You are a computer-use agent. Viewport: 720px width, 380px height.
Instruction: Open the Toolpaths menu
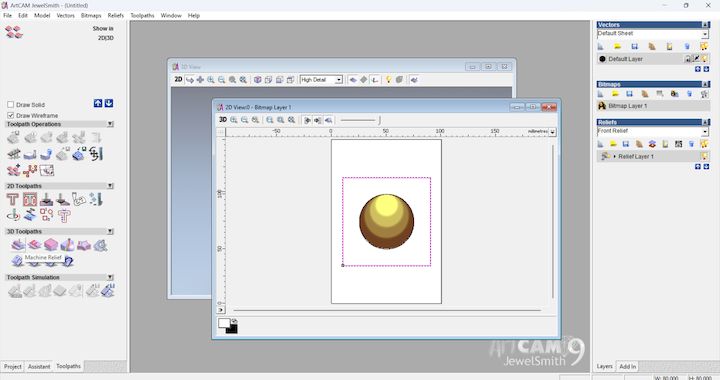pyautogui.click(x=142, y=15)
